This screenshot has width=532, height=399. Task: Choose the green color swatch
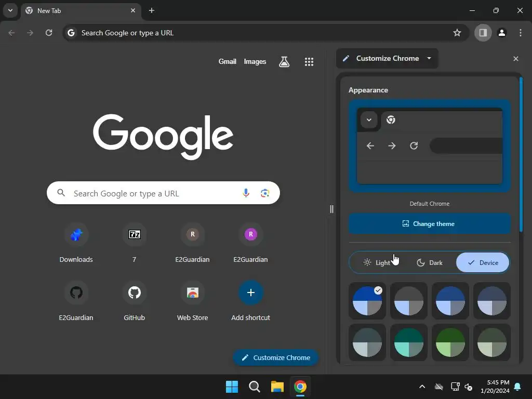coord(450,342)
